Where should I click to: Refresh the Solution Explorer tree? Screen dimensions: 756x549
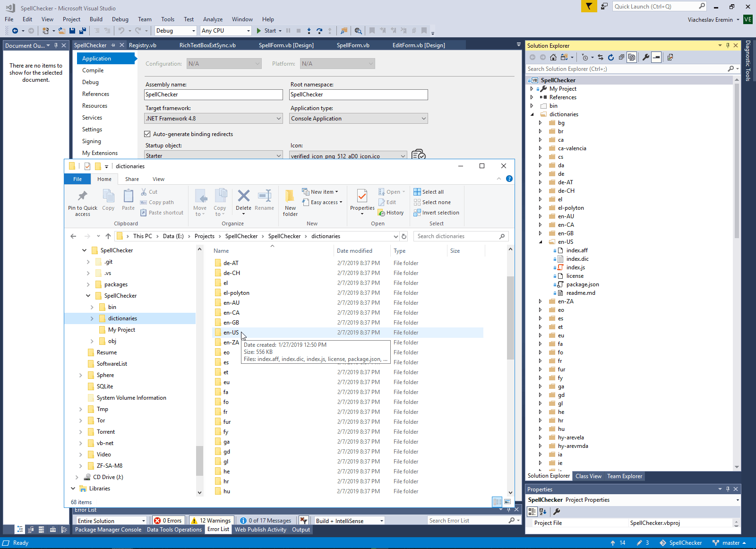pos(610,57)
